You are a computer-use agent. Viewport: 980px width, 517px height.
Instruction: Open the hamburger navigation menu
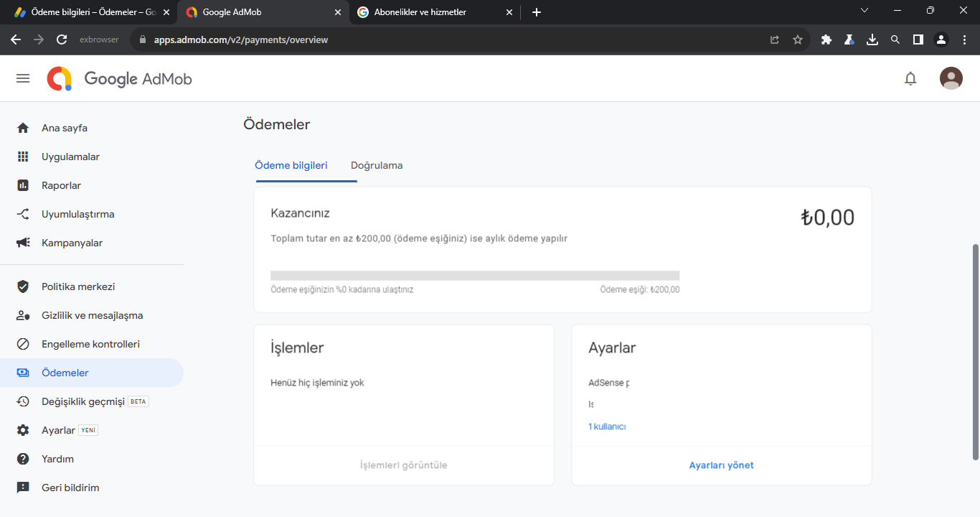pos(23,78)
